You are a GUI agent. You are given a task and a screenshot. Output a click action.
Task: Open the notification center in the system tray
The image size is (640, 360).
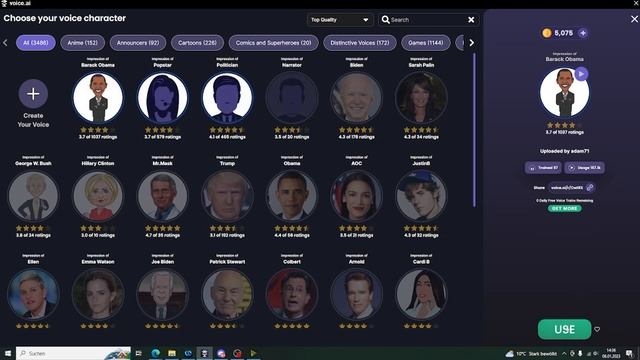(x=629, y=353)
